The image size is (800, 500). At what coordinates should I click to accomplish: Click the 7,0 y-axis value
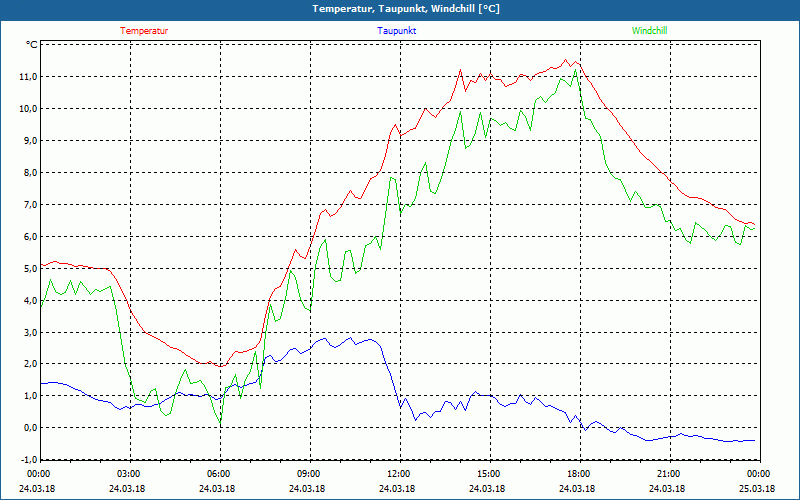31,205
